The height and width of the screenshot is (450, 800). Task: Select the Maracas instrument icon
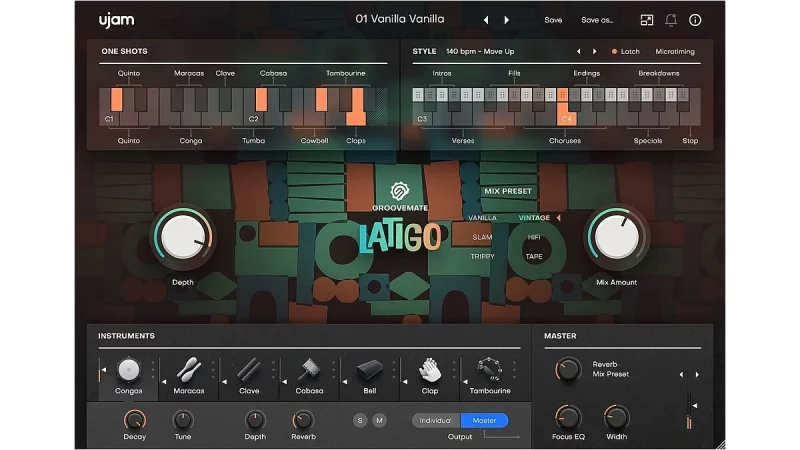tap(189, 370)
